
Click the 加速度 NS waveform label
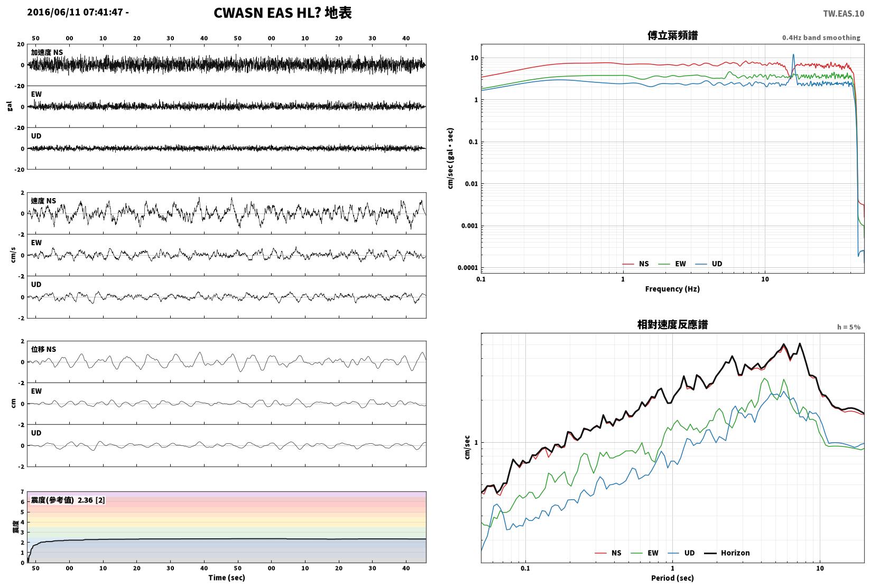[47, 52]
